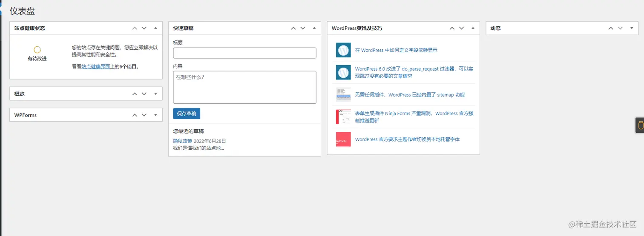This screenshot has width=644, height=236.
Task: Move WPForms widget up
Action: 135,115
